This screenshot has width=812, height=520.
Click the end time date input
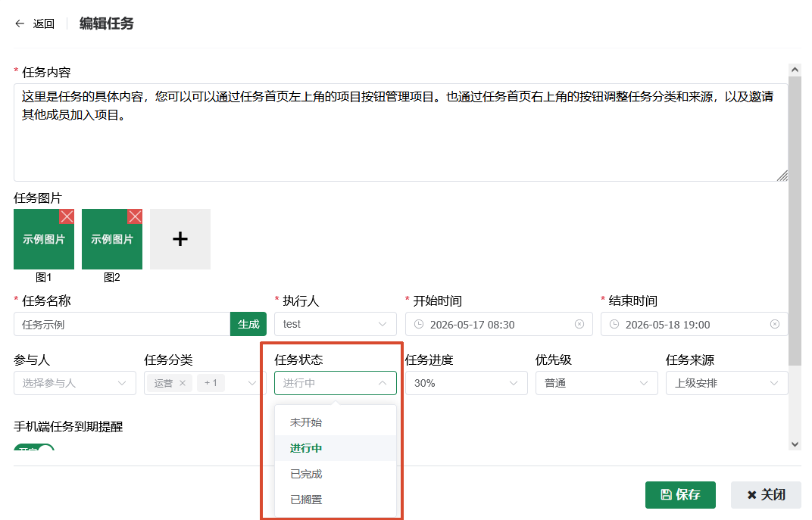[695, 324]
